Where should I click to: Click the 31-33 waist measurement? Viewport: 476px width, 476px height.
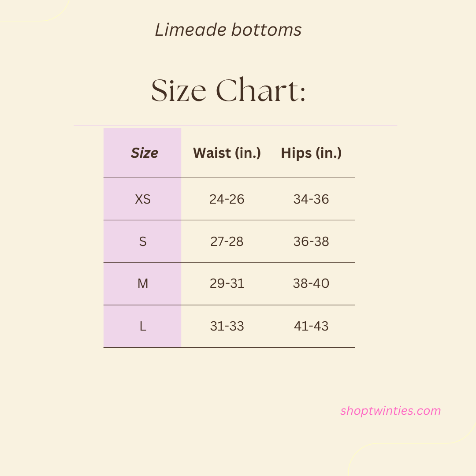227,326
